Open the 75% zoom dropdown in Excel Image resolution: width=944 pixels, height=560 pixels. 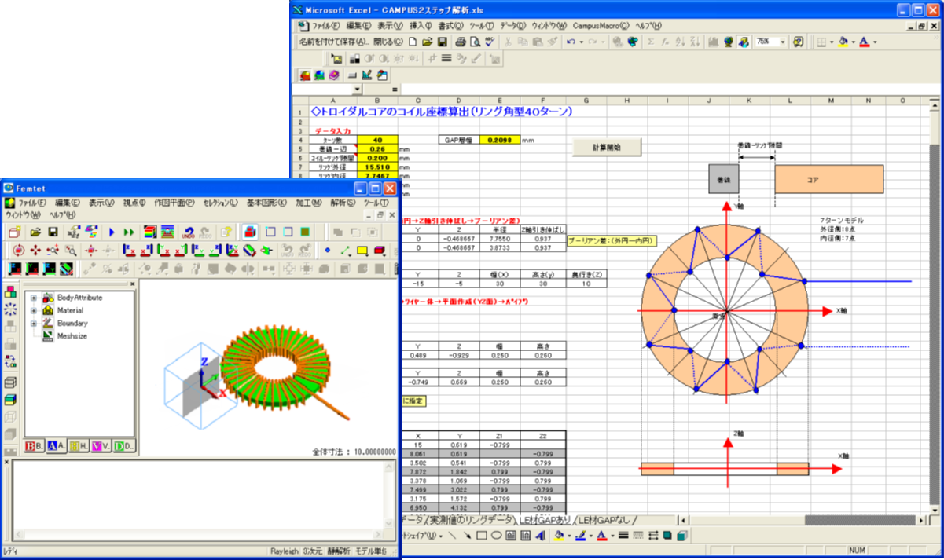(783, 42)
